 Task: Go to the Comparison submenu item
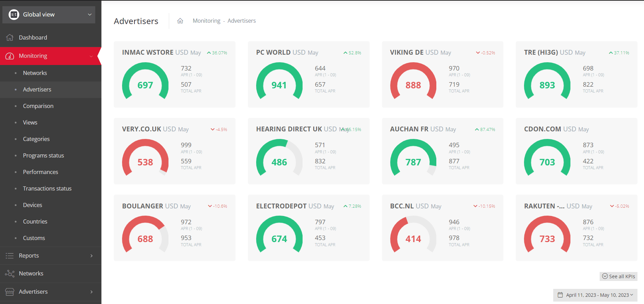click(51, 106)
